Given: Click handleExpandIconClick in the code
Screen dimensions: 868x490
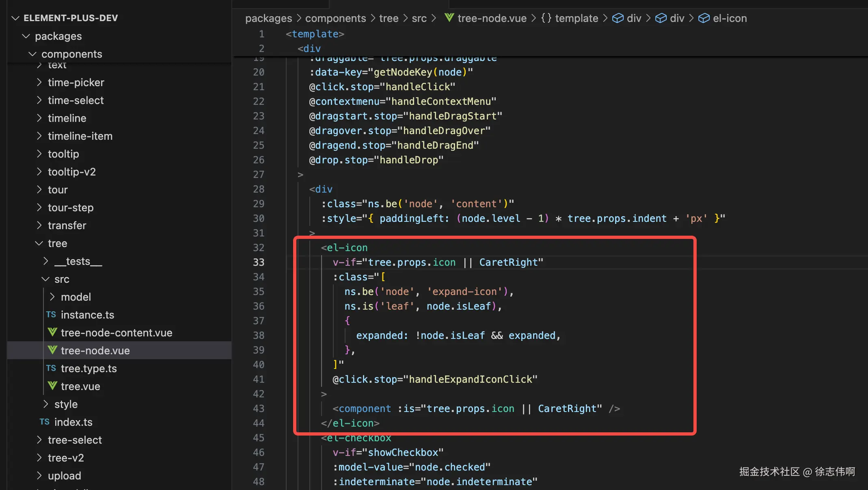Looking at the screenshot, I should (x=470, y=379).
